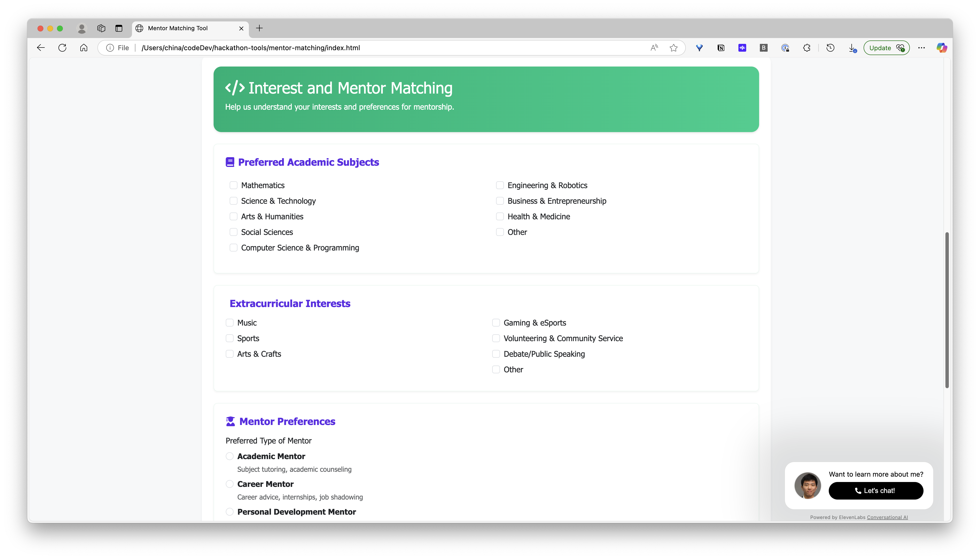Open the Notion extension icon

721,48
